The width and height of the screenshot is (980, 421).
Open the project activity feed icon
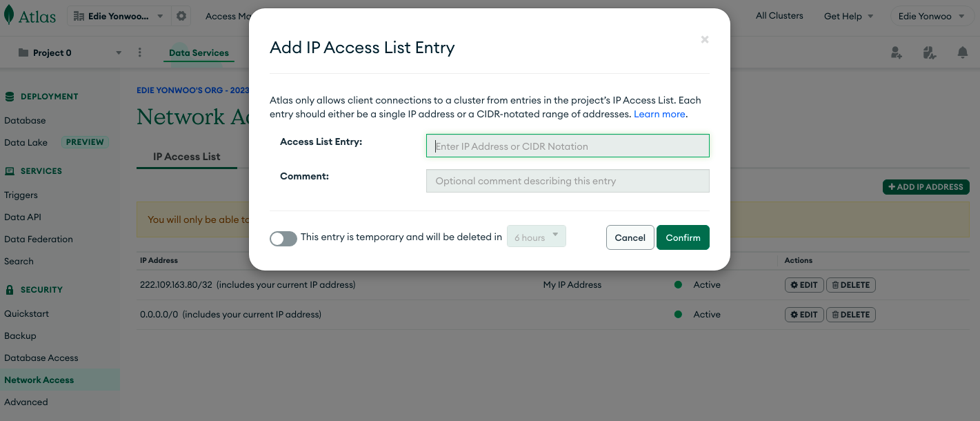pyautogui.click(x=929, y=52)
